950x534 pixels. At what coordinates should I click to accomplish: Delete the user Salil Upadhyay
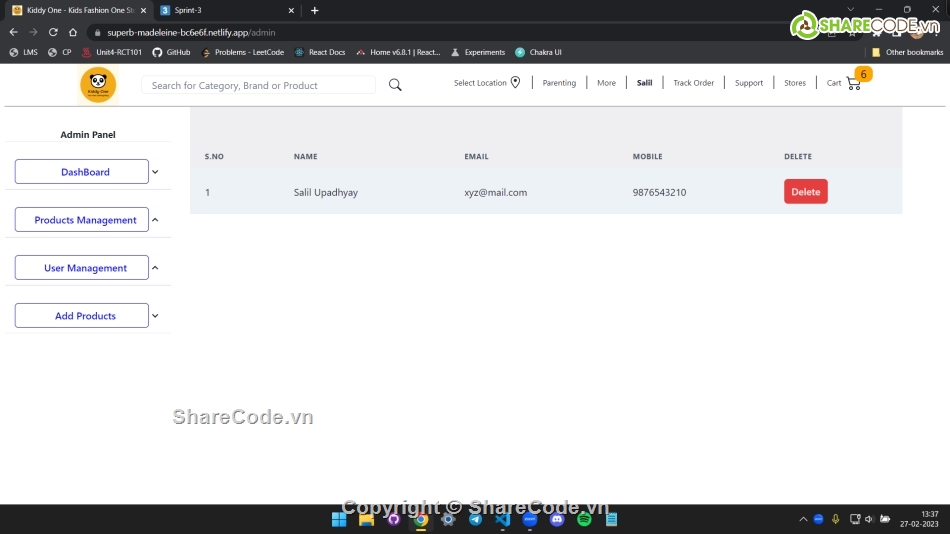(x=805, y=192)
